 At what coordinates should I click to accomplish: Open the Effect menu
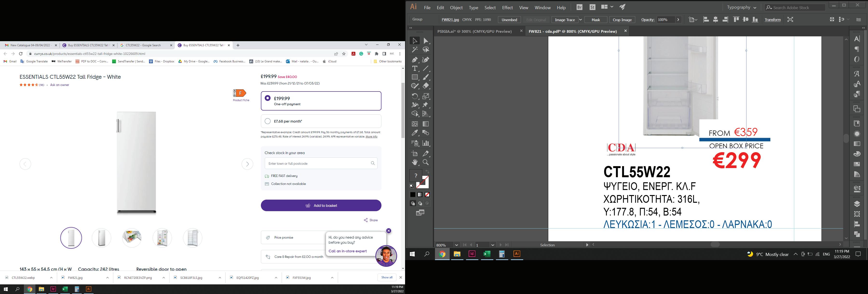click(x=507, y=7)
